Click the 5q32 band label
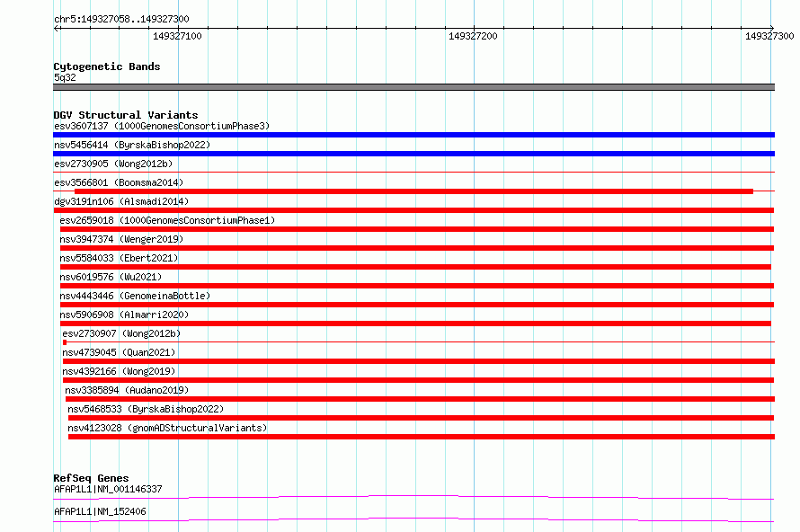 click(x=65, y=77)
